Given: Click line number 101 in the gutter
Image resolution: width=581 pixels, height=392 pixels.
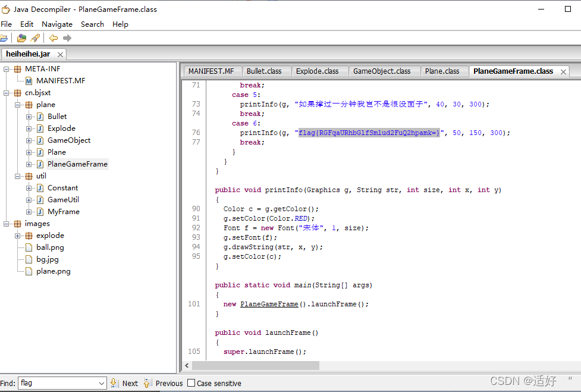Looking at the screenshot, I should click(194, 304).
